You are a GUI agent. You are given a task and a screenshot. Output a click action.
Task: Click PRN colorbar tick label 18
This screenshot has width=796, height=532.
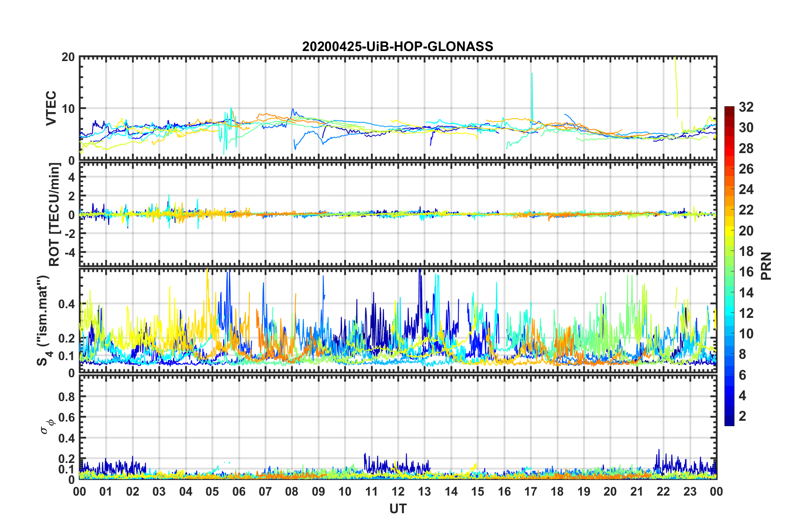click(x=746, y=251)
